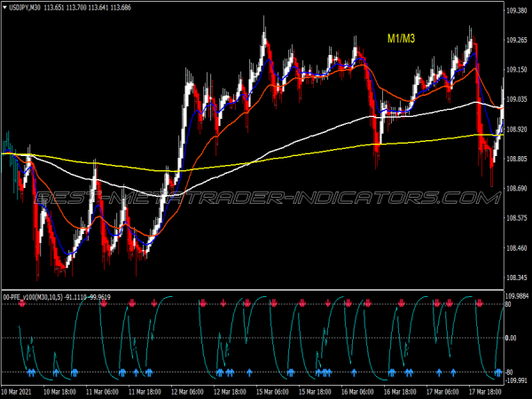The width and height of the screenshot is (532, 399).
Task: Click the 109.380 price on the scale
Action: pos(516,11)
